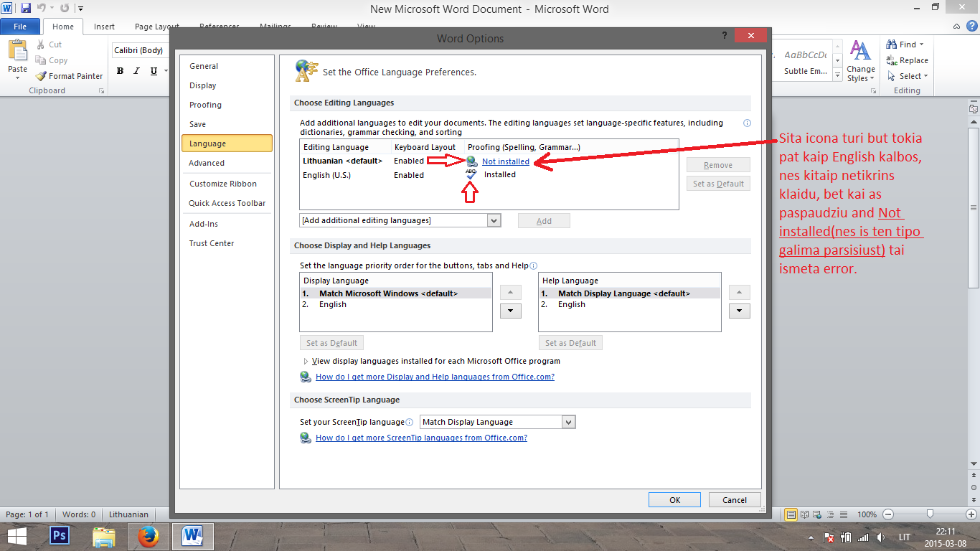Open Customize Ribbon options category
The height and width of the screenshot is (551, 980).
227,184
